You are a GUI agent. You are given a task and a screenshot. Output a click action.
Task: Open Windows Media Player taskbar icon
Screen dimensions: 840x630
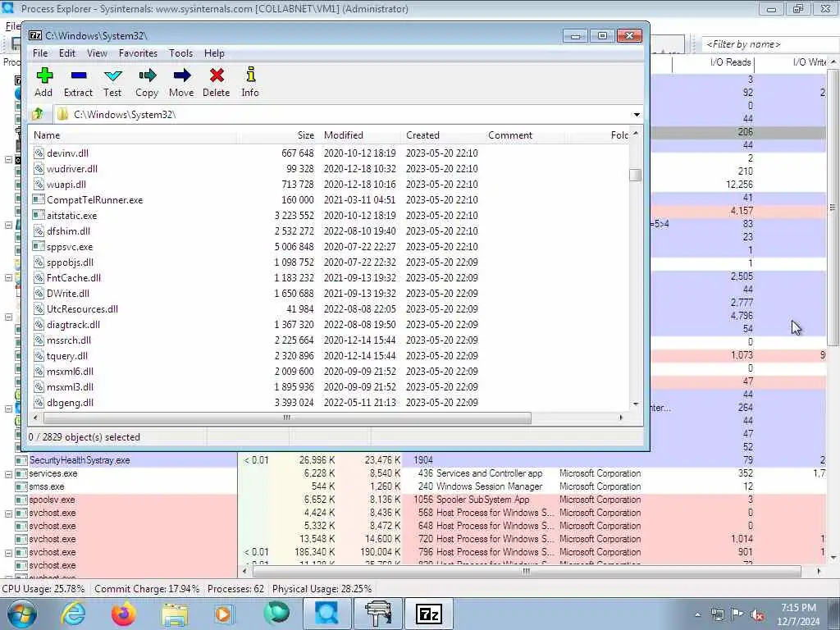(x=224, y=614)
